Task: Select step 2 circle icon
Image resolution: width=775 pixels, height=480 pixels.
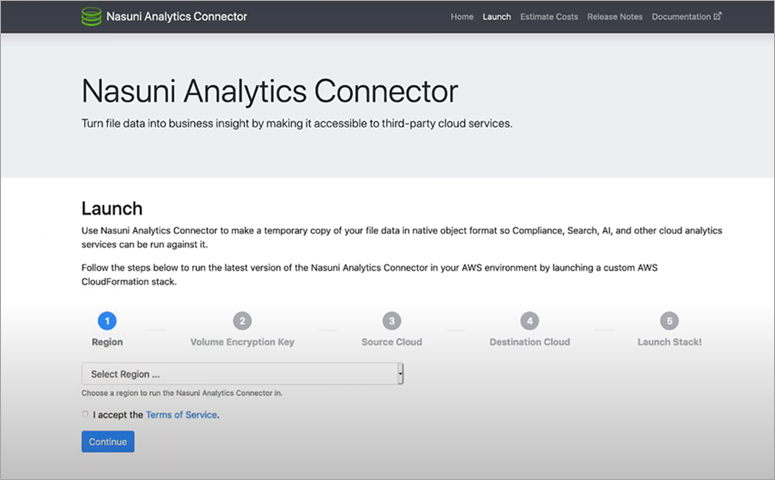Action: pos(242,321)
